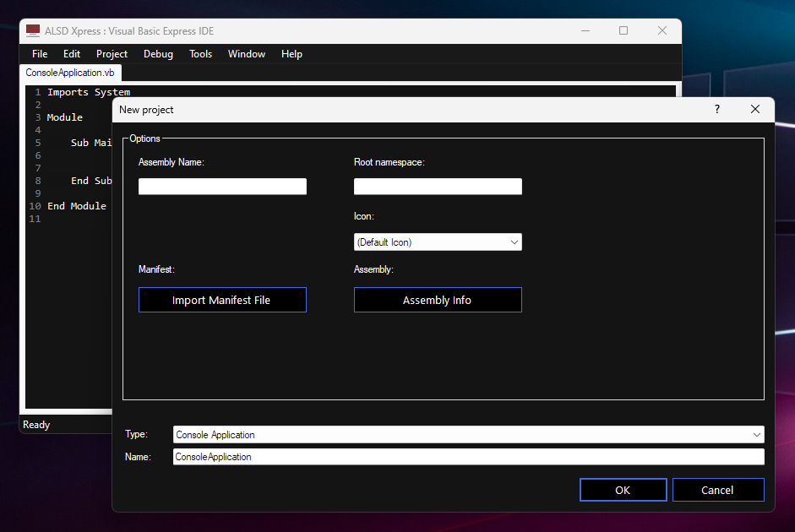This screenshot has height=532, width=795.
Task: Open the Tools menu
Action: [x=200, y=54]
